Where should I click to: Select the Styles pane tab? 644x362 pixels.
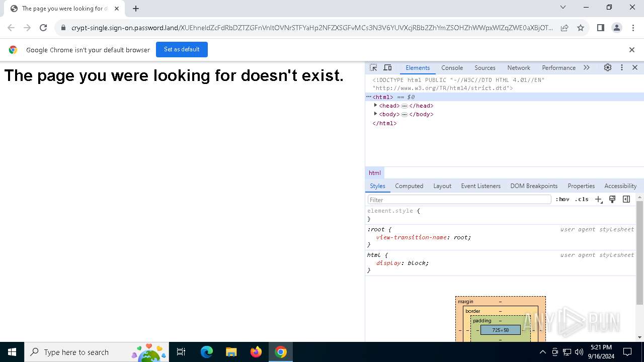tap(377, 186)
